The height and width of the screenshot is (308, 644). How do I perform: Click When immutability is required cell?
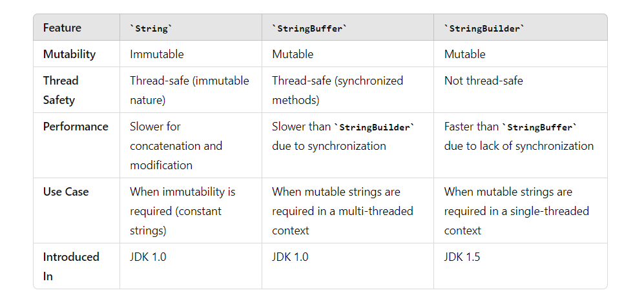click(182, 211)
